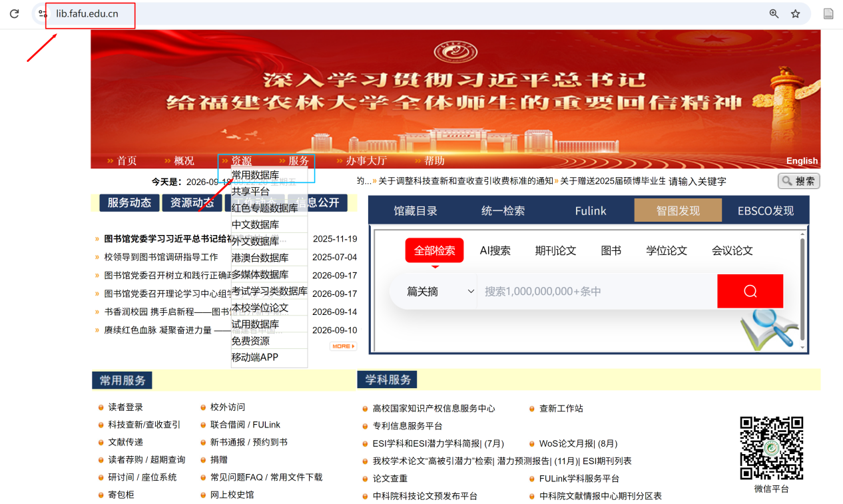Screen dimensions: 843x504
Task: Switch the site to English
Action: click(x=802, y=160)
